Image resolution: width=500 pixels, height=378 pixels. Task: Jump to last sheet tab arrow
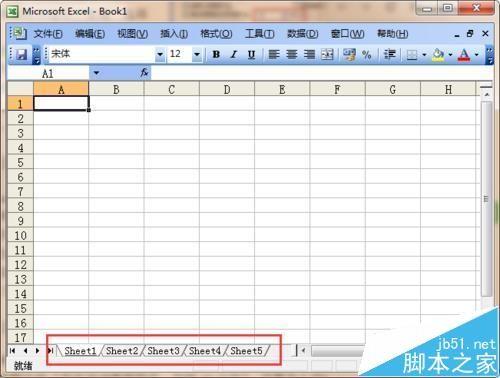pyautogui.click(x=50, y=350)
